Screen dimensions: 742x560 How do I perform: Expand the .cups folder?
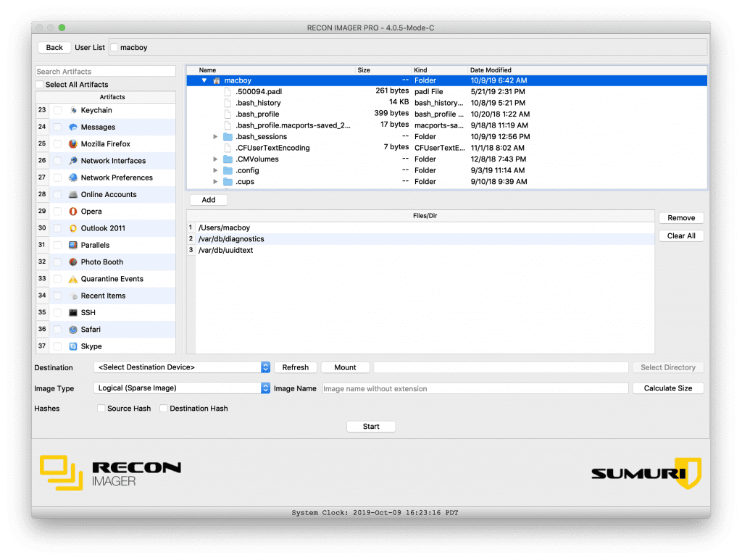pos(215,182)
